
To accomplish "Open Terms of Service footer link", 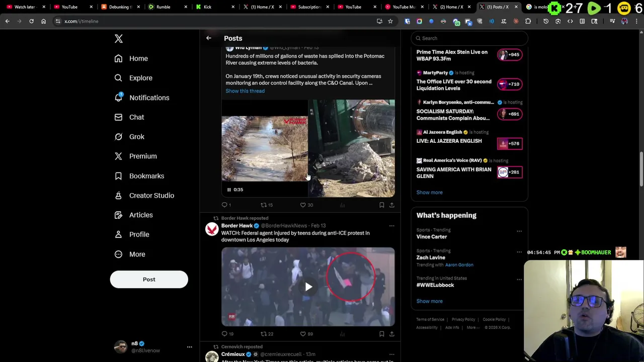I will (x=430, y=319).
